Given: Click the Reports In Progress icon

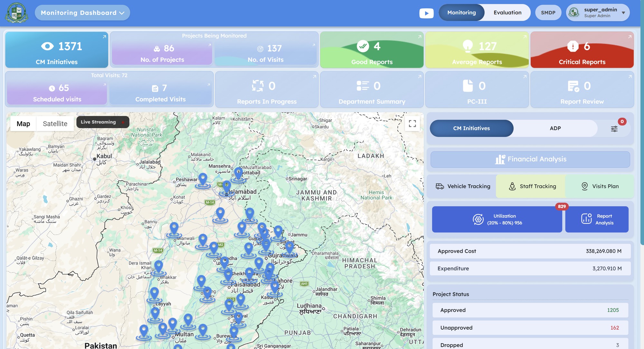Looking at the screenshot, I should 258,86.
